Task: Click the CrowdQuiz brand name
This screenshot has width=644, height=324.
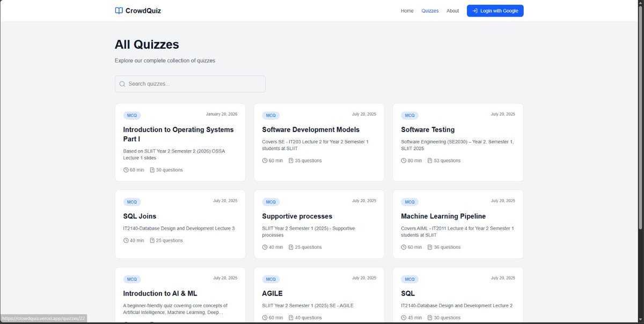Action: pyautogui.click(x=143, y=11)
